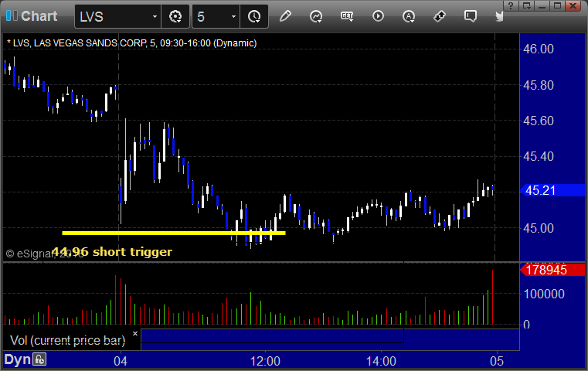Toggle the lock icon next to Dyn
Image resolution: width=588 pixels, height=371 pixels.
39,359
